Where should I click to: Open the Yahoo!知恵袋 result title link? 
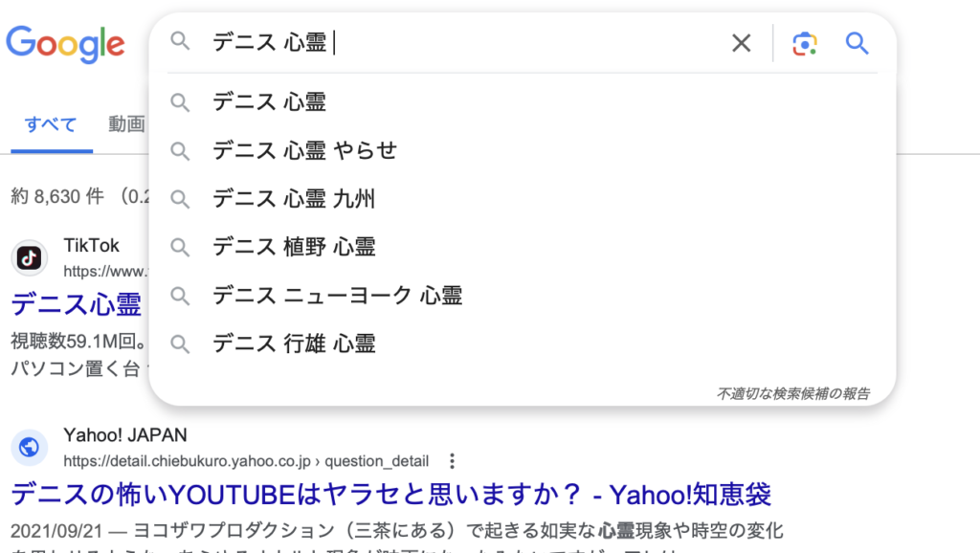pos(390,494)
